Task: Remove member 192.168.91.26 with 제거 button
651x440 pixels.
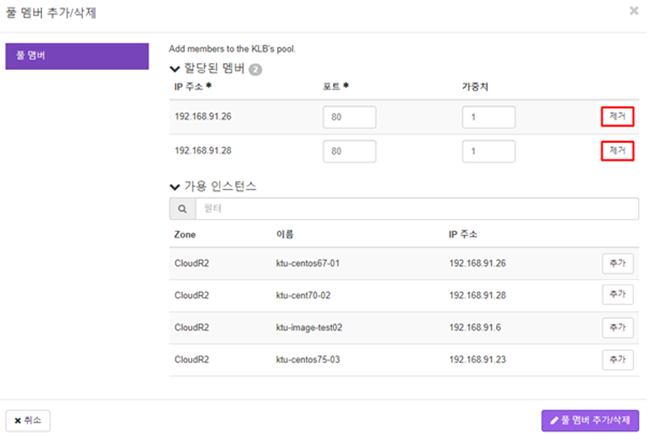Action: [617, 117]
